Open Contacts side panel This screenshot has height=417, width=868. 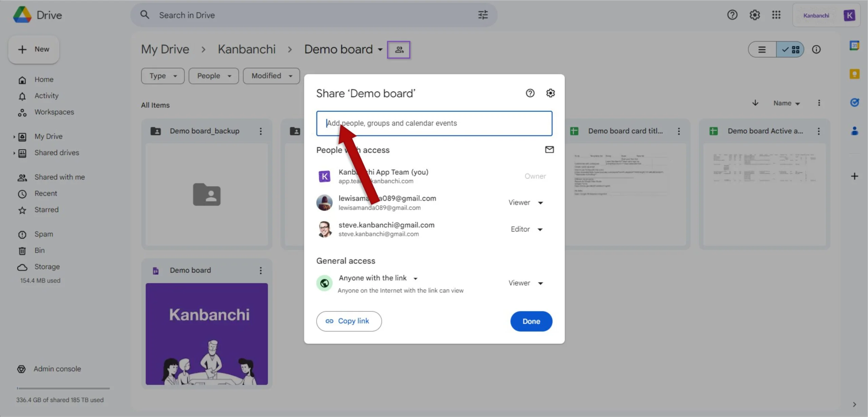coord(854,131)
